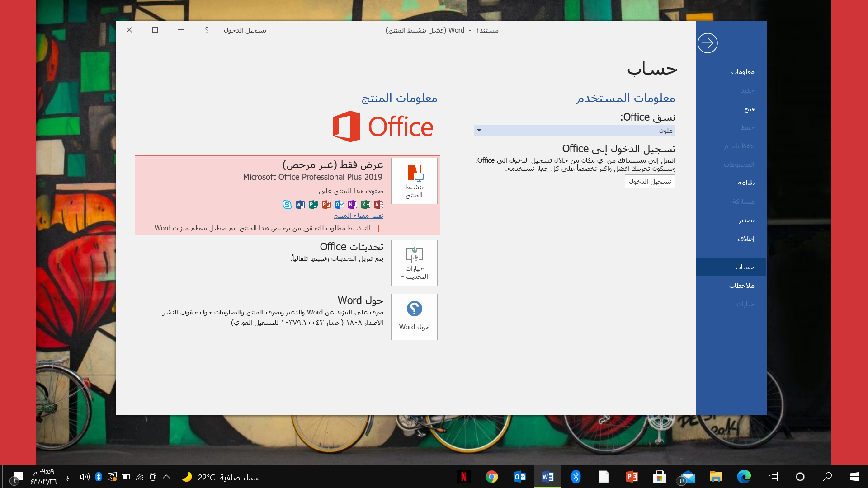Open Netflix from the taskbar

point(463,477)
